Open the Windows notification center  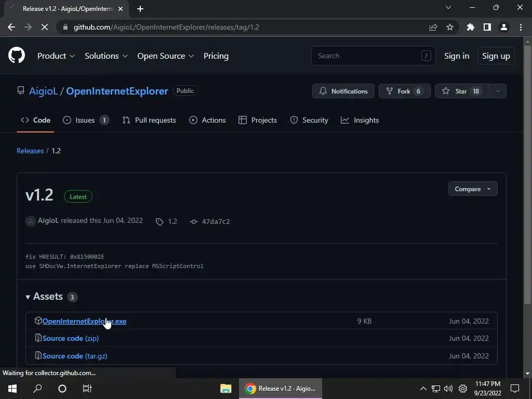coord(515,389)
